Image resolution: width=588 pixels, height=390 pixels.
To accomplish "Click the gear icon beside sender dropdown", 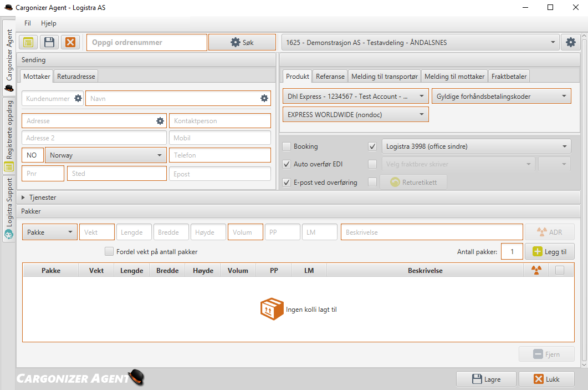I will coord(570,42).
